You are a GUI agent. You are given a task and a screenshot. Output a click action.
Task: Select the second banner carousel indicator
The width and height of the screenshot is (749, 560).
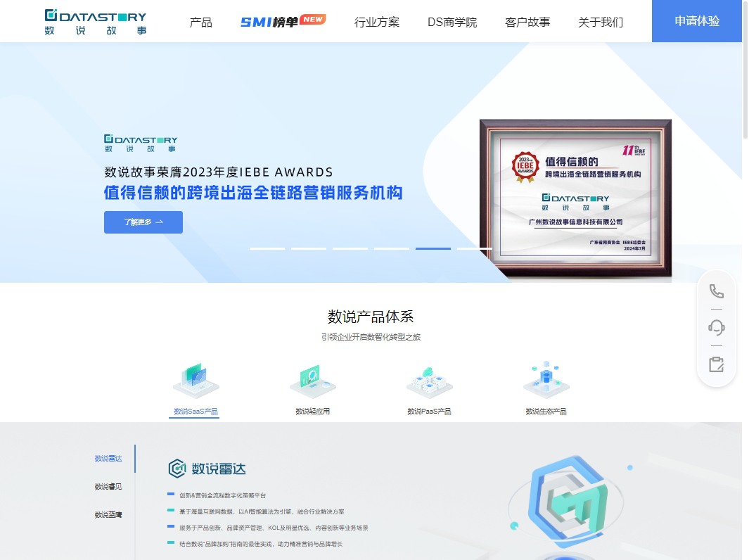pos(309,248)
